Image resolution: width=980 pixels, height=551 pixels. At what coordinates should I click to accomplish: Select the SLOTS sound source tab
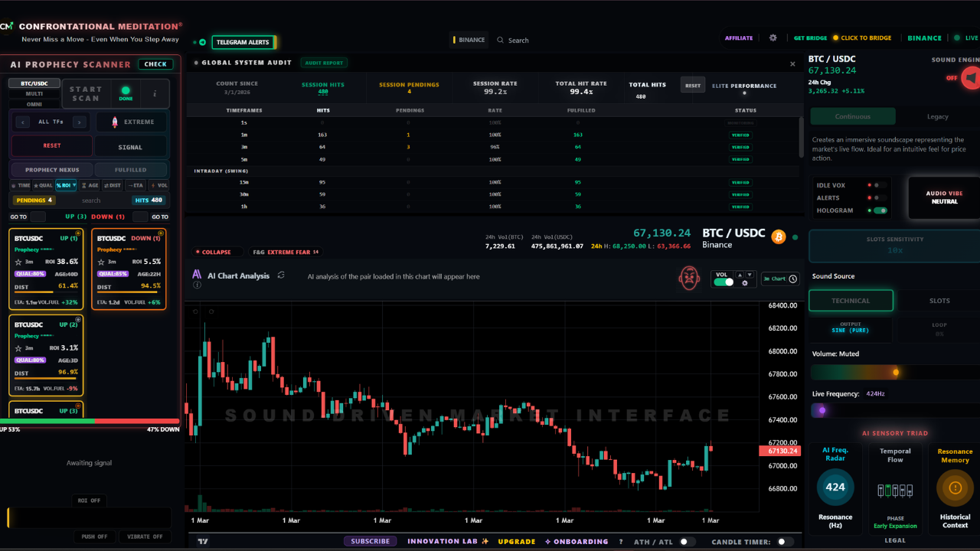939,301
